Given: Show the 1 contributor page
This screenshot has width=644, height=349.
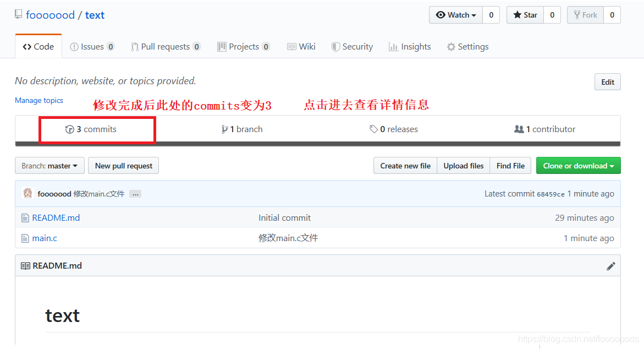Looking at the screenshot, I should 544,129.
